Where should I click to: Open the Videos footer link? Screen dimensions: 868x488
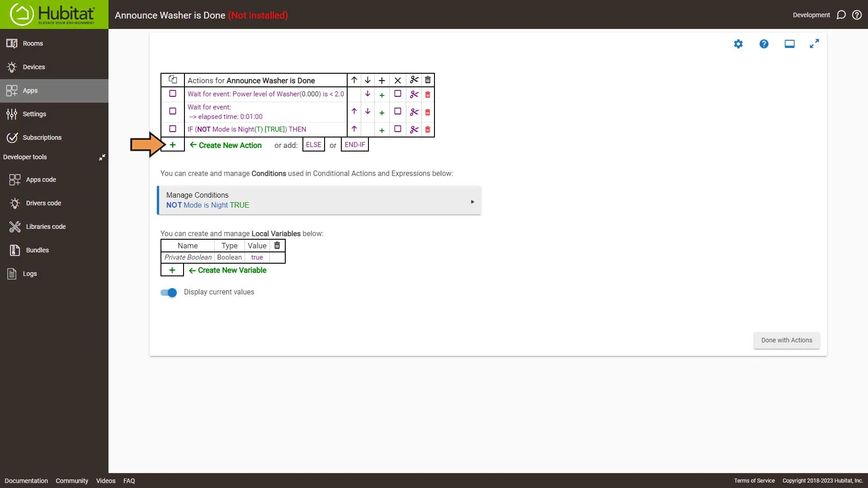[x=106, y=481]
